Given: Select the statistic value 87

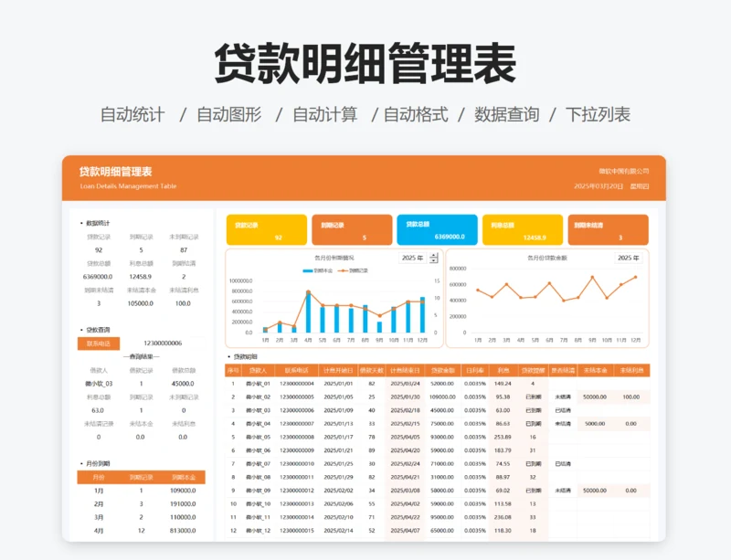Looking at the screenshot, I should tap(184, 250).
